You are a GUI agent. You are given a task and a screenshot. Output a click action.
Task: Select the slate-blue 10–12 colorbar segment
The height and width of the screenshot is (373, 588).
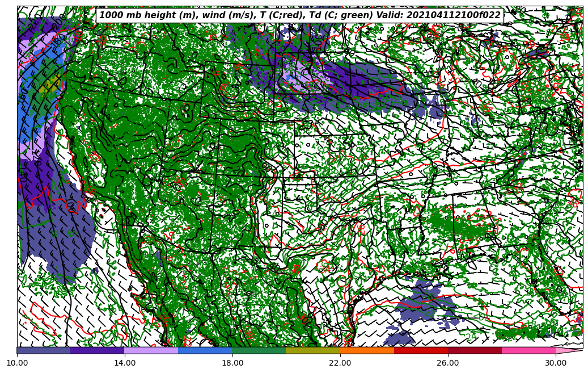pyautogui.click(x=44, y=351)
